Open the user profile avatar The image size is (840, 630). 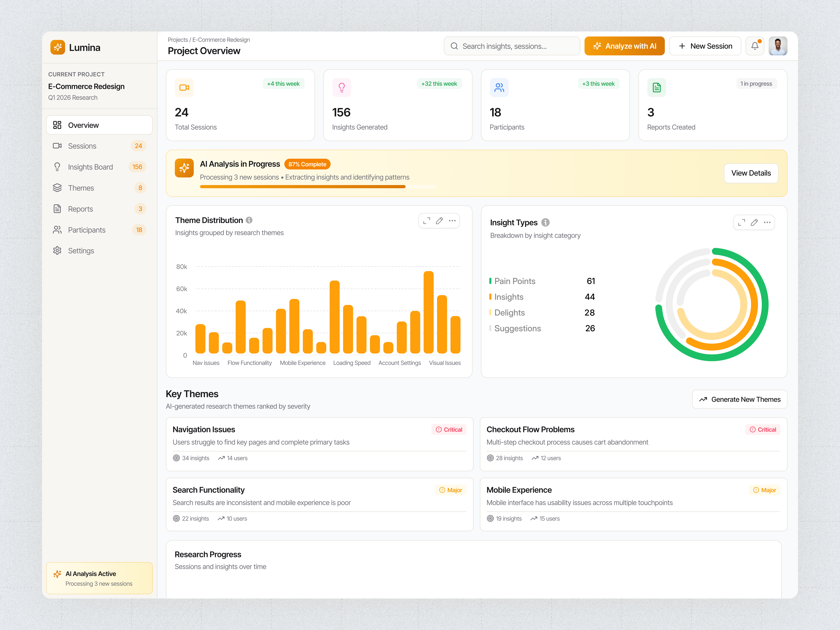tap(778, 46)
